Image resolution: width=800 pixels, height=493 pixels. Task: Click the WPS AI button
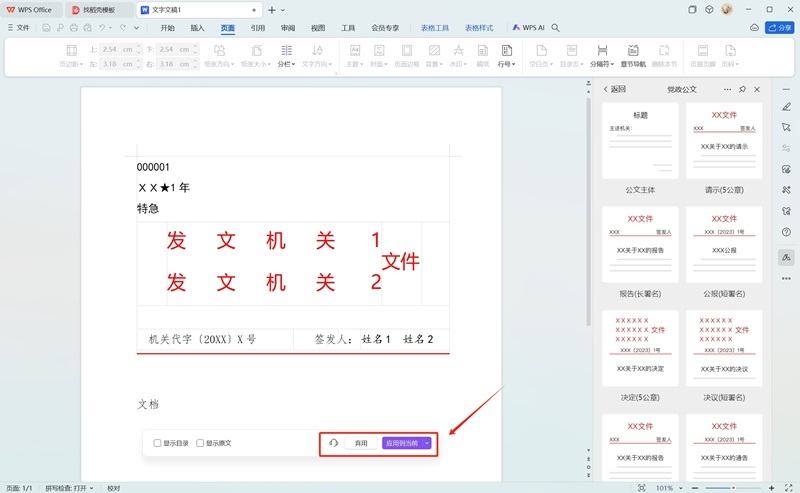(529, 28)
